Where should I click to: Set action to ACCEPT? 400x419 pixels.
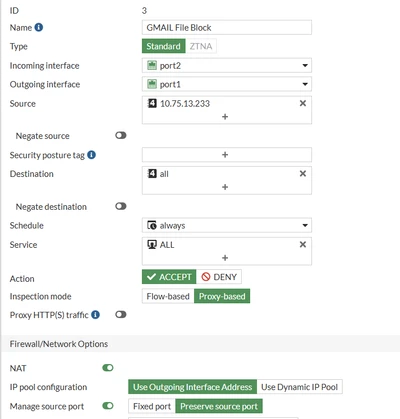[x=169, y=277]
